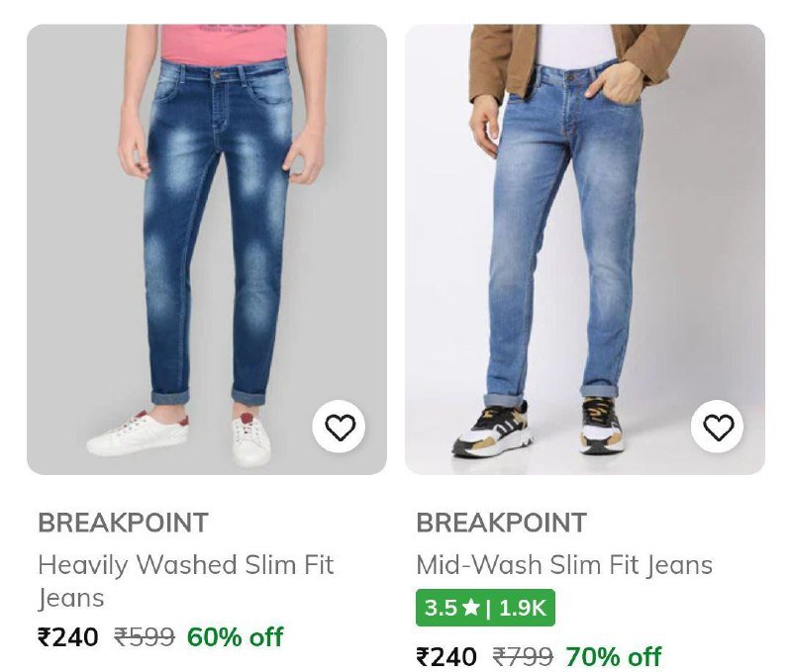The image size is (792, 672).
Task: Click the ₹240 price of Heavily Washed Jeans
Action: point(68,637)
